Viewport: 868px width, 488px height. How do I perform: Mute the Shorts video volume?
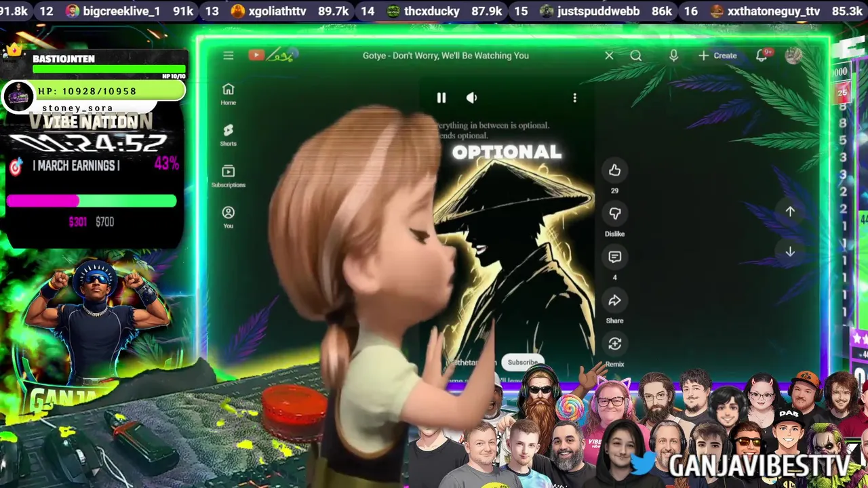pyautogui.click(x=472, y=98)
